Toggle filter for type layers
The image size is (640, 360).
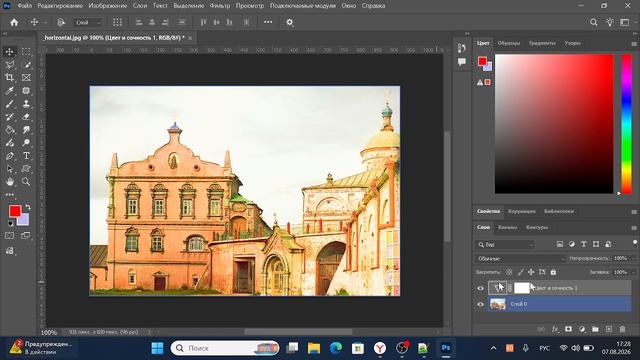[584, 244]
